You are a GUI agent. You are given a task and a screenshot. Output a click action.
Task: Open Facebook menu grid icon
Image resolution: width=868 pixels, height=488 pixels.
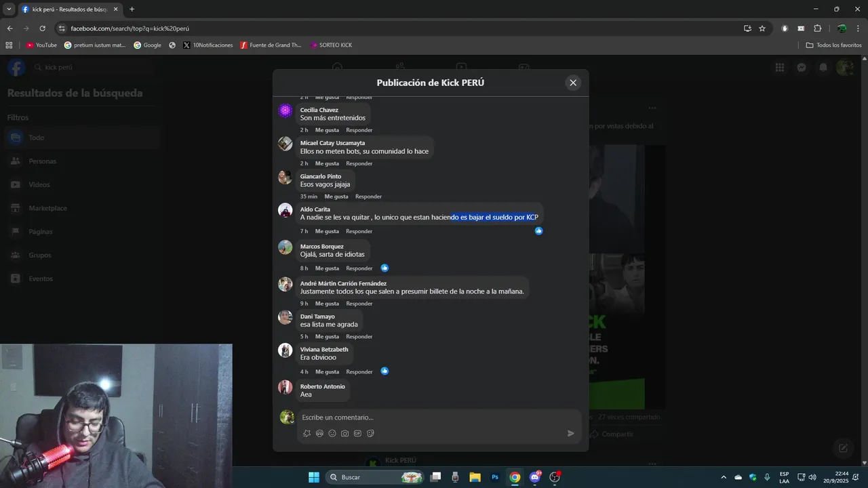tap(780, 67)
